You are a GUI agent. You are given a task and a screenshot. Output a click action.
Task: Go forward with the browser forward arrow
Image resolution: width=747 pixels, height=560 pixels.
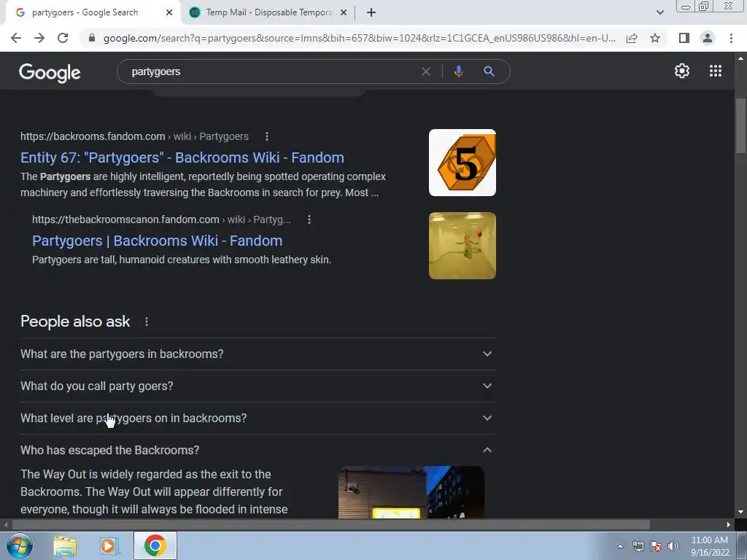pyautogui.click(x=39, y=38)
